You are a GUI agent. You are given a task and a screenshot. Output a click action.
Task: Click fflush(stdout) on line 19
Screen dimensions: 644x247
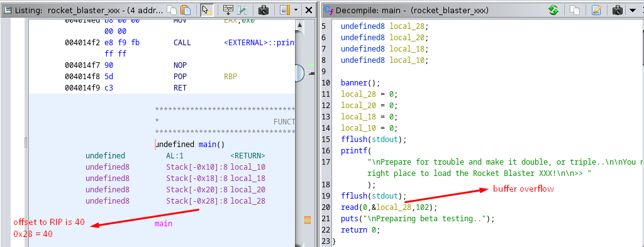pos(374,195)
